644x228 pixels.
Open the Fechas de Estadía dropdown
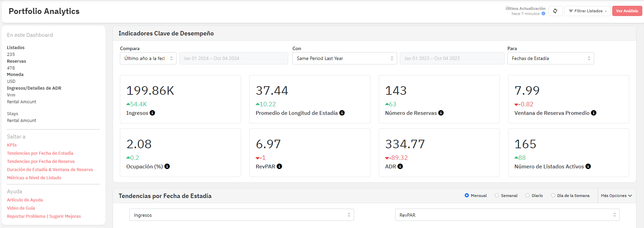click(550, 58)
